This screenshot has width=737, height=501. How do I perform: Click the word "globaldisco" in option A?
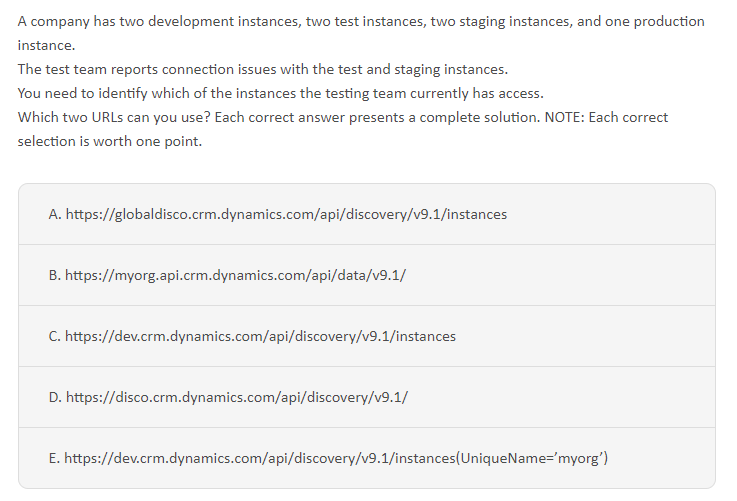pyautogui.click(x=153, y=214)
